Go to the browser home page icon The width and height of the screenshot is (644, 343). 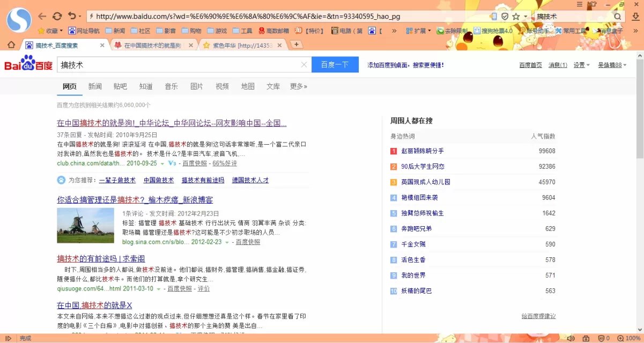pyautogui.click(x=10, y=45)
